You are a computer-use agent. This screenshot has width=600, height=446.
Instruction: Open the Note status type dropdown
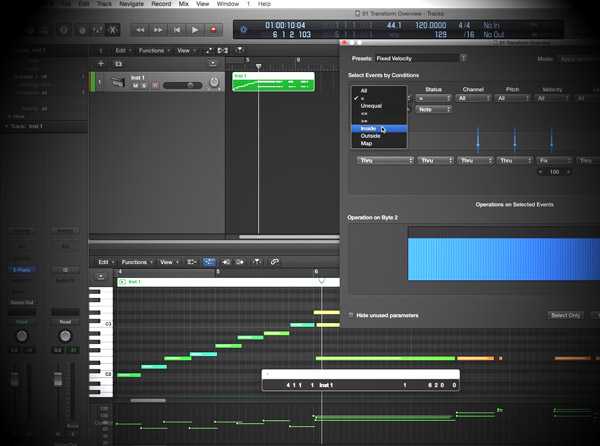(x=434, y=109)
